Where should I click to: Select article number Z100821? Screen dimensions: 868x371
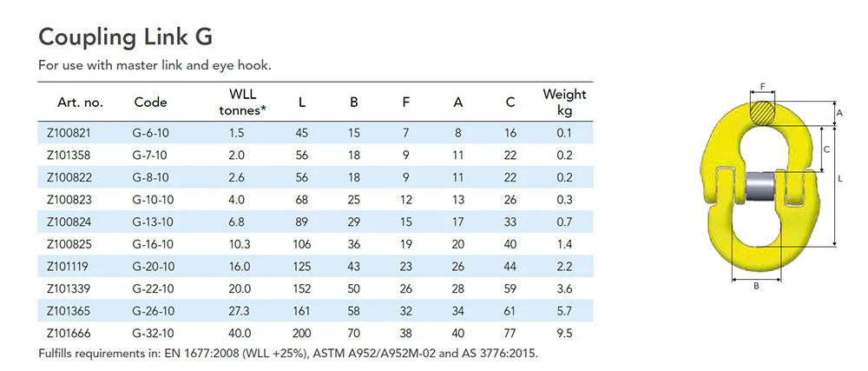click(x=69, y=133)
